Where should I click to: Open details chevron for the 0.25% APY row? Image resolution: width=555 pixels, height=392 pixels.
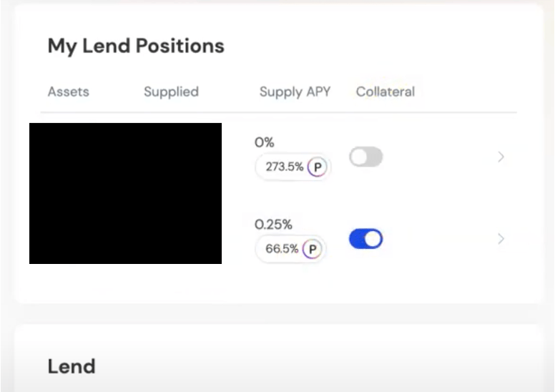pos(501,239)
